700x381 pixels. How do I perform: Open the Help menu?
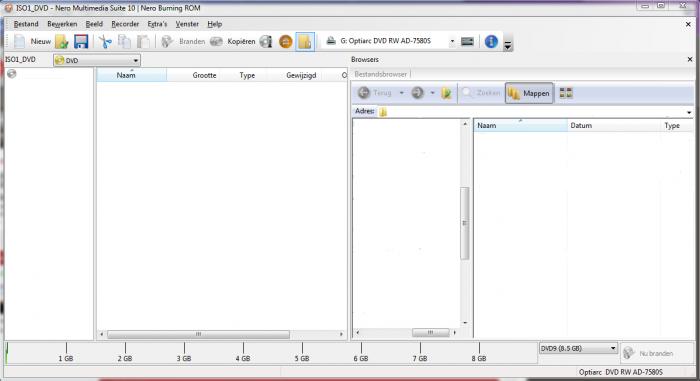pos(215,24)
